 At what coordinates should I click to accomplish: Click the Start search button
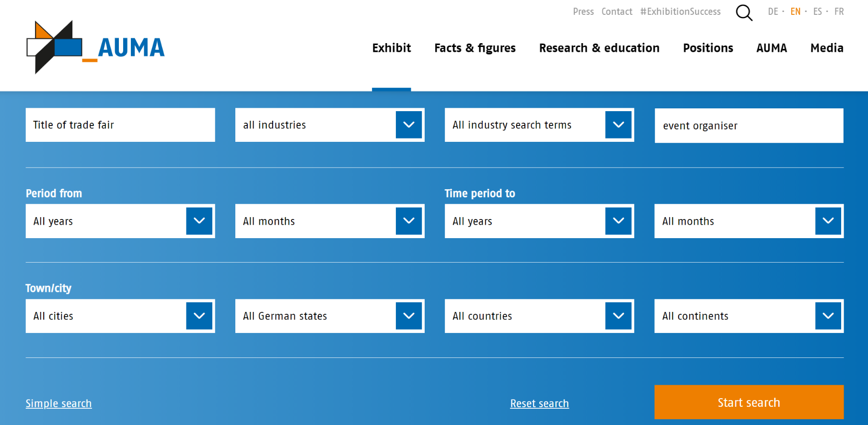click(x=749, y=402)
